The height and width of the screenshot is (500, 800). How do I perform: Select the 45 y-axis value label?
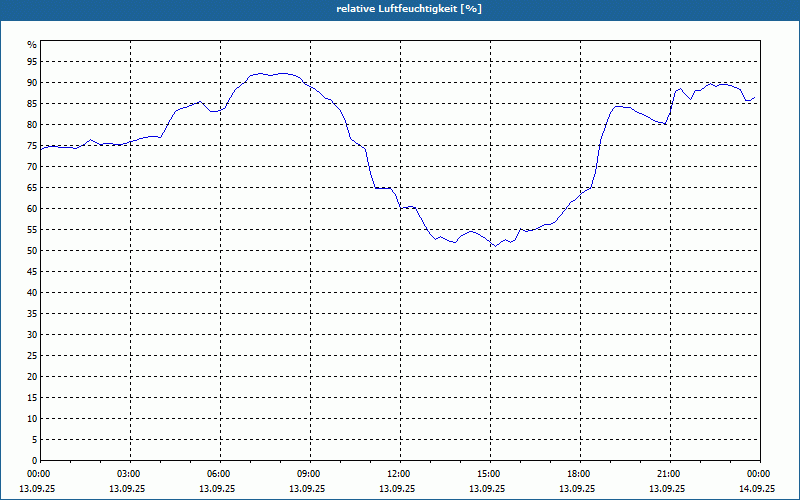coord(32,271)
